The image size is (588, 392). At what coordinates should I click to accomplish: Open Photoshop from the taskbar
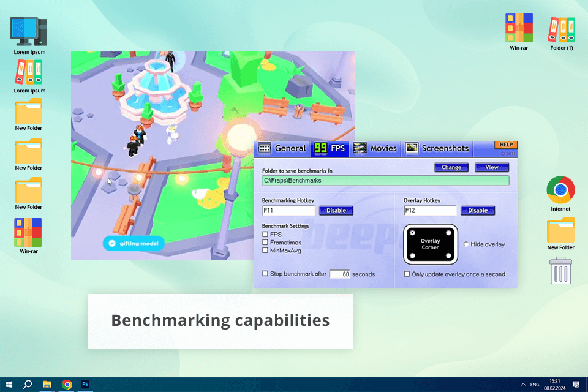pyautogui.click(x=85, y=385)
